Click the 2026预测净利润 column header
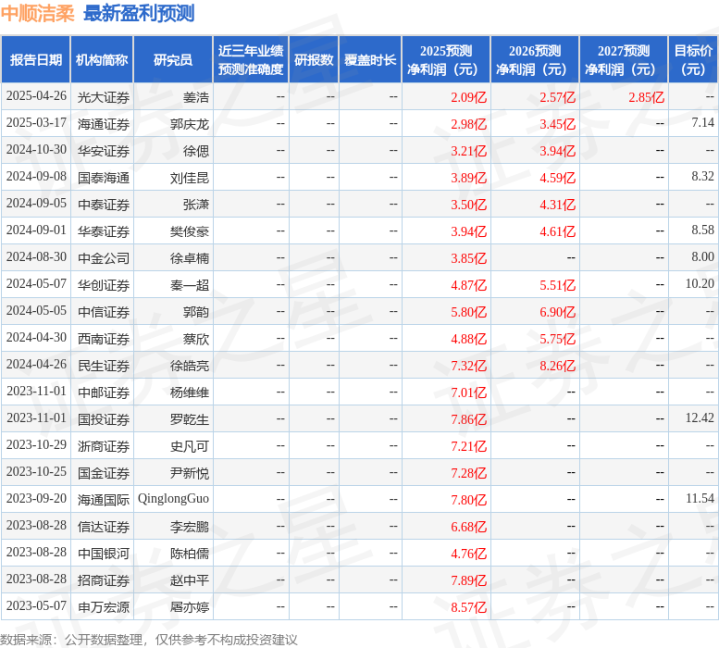719x648 pixels. [535, 60]
